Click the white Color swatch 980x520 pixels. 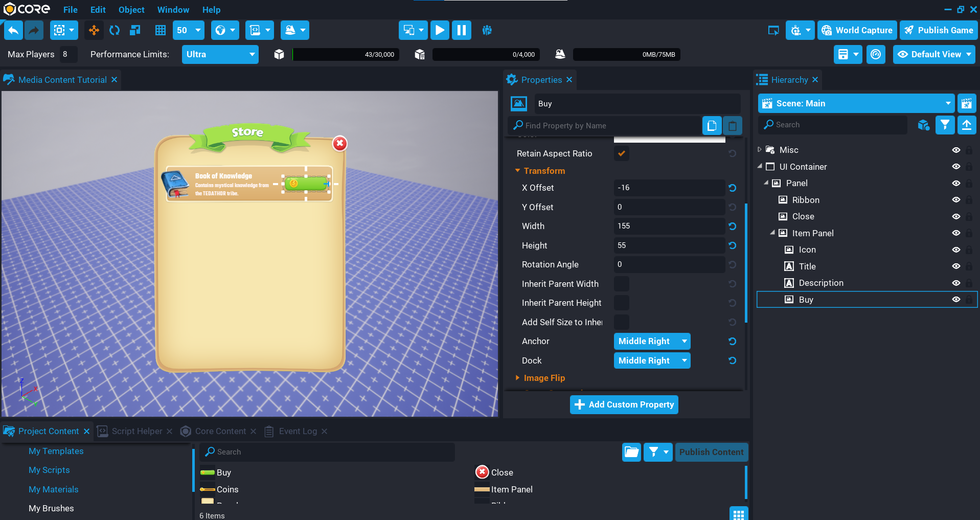coord(669,139)
